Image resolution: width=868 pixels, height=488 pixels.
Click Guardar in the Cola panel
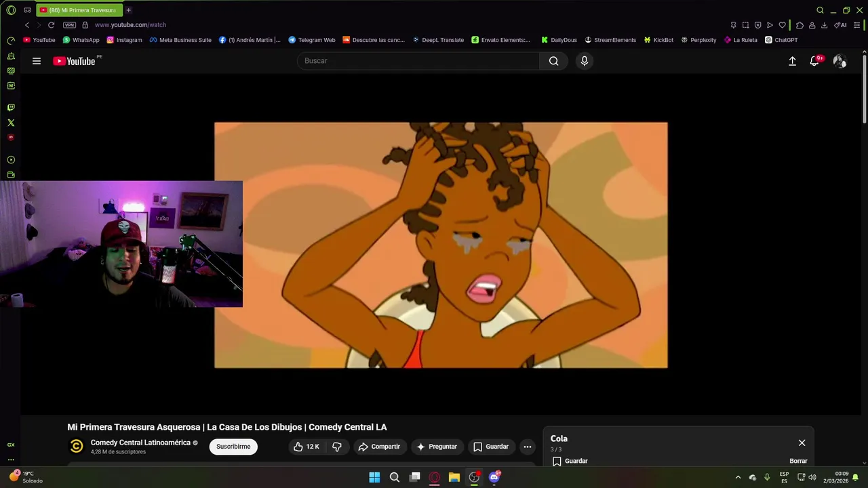[570, 461]
